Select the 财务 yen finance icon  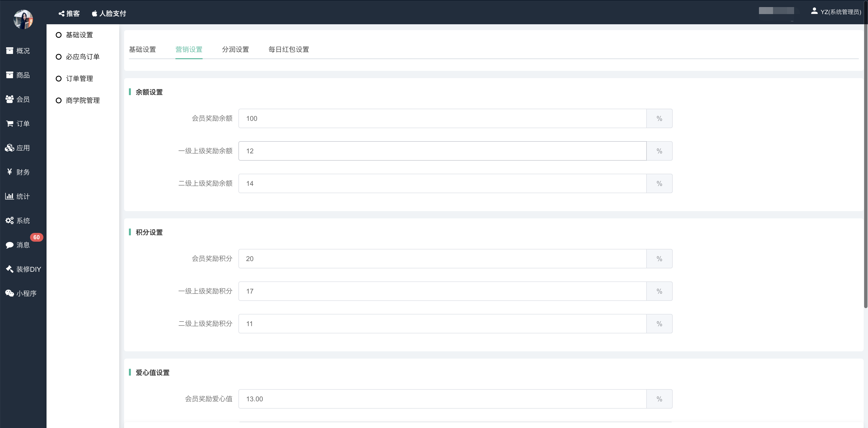coord(10,172)
